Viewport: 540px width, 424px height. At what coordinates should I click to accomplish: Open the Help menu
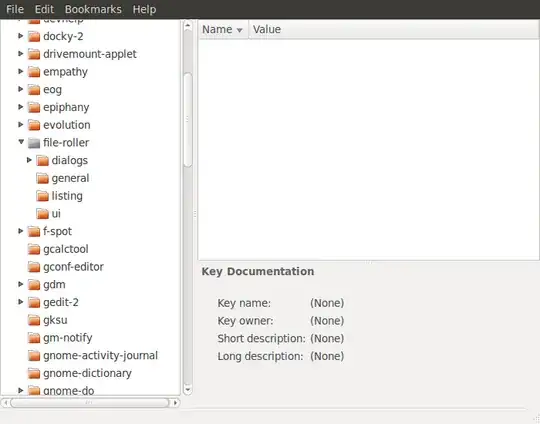[x=144, y=9]
